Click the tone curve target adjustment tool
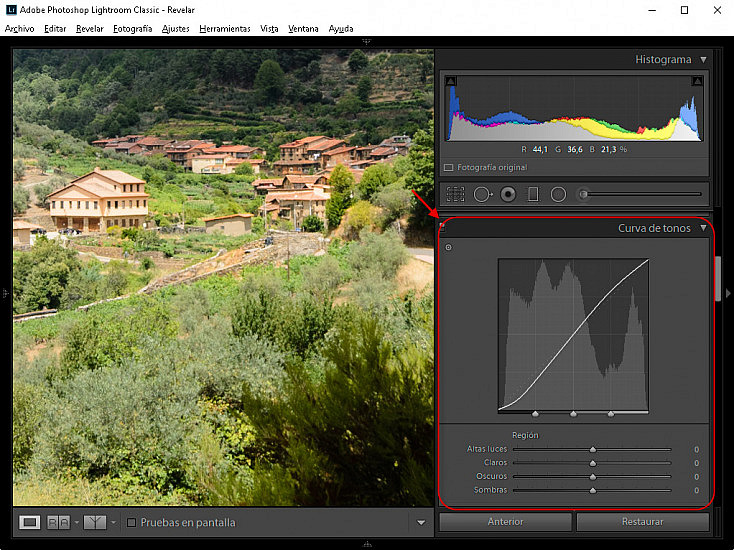Viewport: 734px width, 550px height. pos(448,247)
